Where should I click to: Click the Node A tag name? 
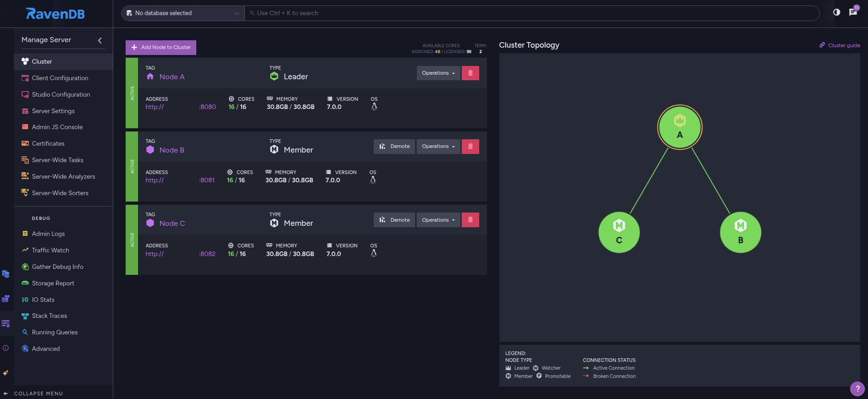click(x=172, y=77)
